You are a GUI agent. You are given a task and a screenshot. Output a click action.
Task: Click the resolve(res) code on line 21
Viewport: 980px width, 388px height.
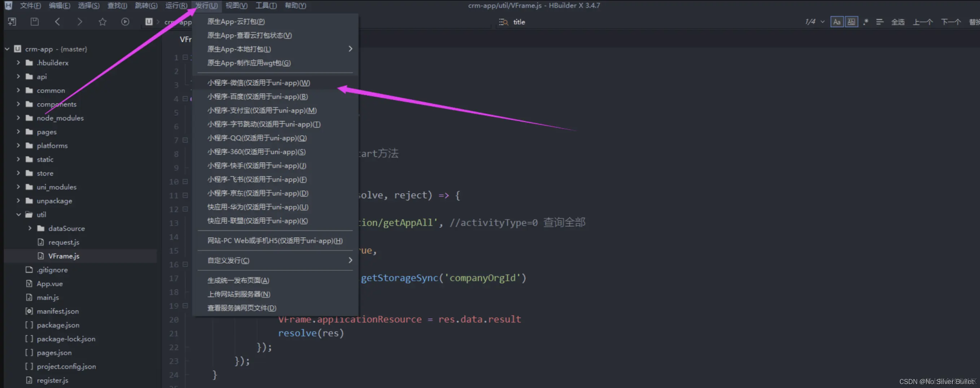tap(311, 333)
